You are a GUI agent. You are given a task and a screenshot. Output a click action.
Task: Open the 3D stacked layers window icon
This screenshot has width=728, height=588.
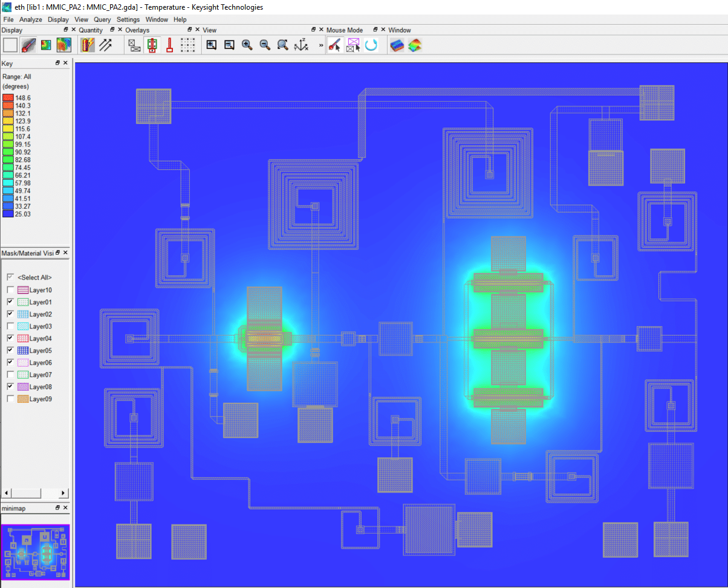[x=397, y=45]
